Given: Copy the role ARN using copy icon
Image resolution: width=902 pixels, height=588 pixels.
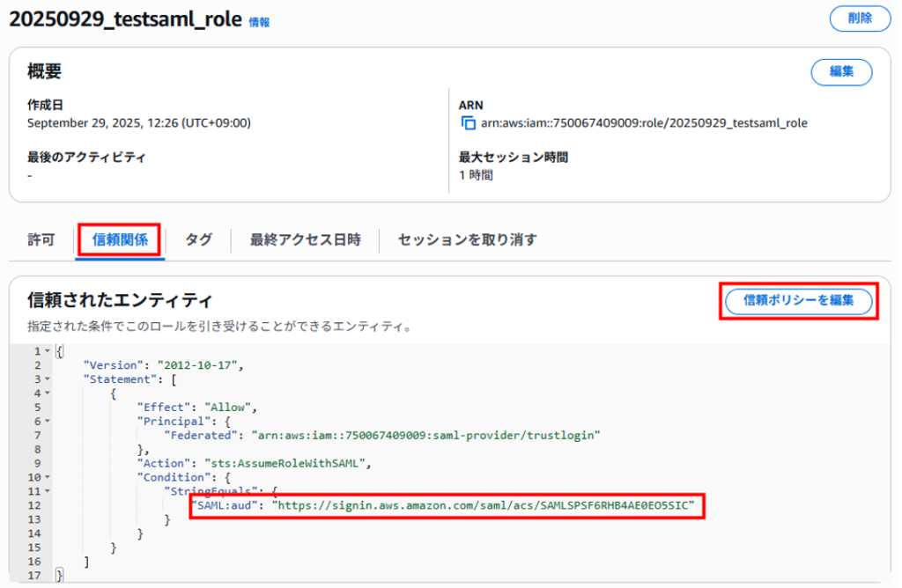Looking at the screenshot, I should (x=468, y=123).
